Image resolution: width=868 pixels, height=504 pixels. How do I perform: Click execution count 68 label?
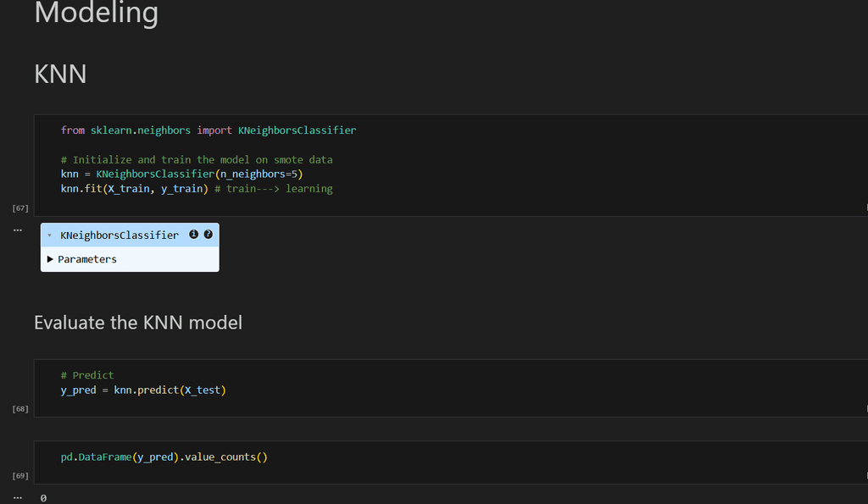20,408
